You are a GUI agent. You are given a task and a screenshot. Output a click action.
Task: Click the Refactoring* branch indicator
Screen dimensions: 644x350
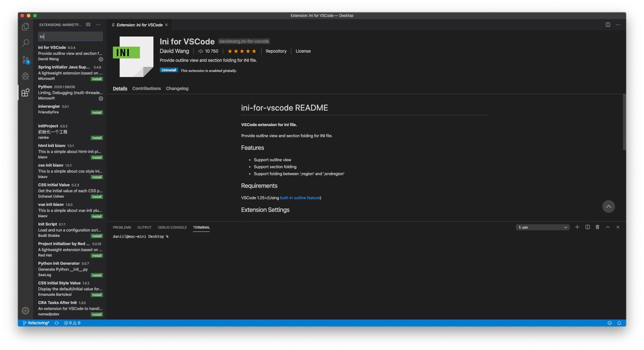[x=36, y=323]
